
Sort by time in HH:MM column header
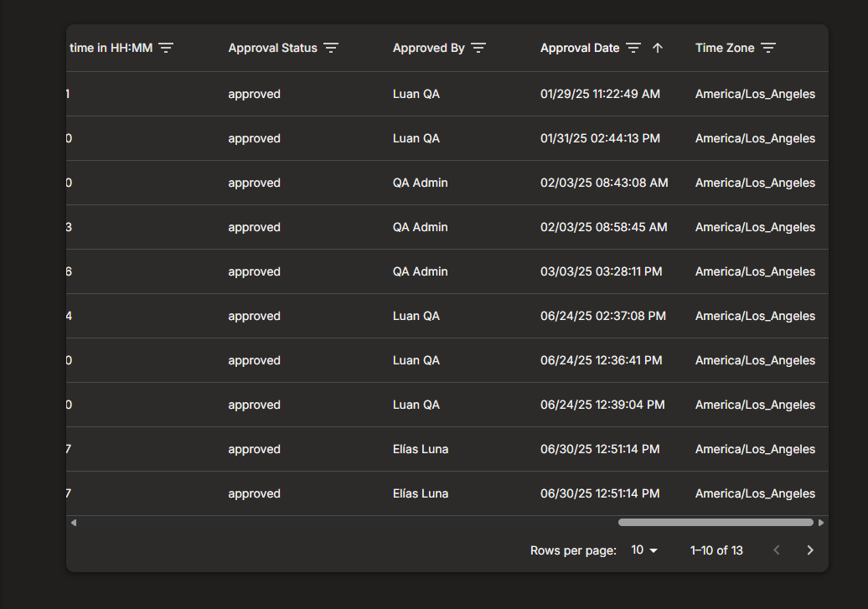(x=111, y=48)
